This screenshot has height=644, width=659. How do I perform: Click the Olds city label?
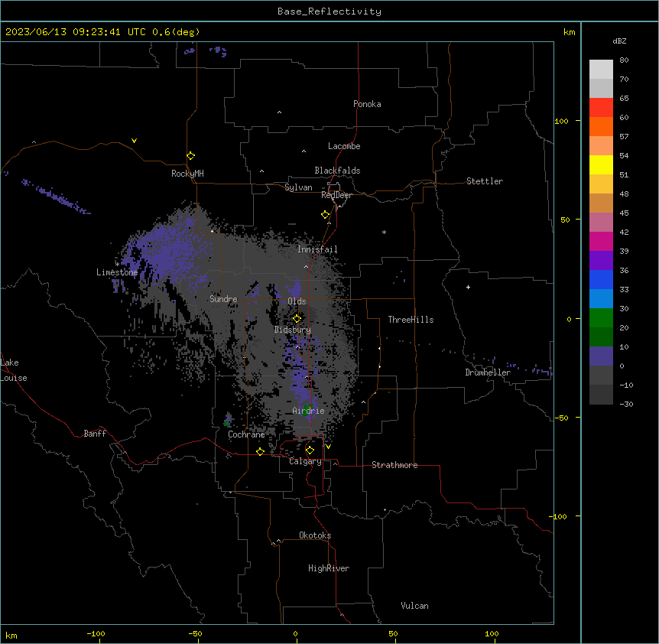[x=297, y=301]
